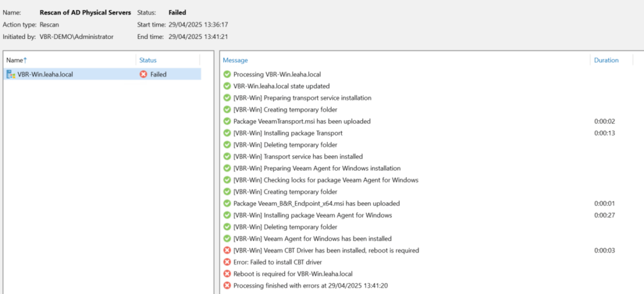Screen dimensions: 644x294
Task: Click the red icon for 'Processing finished with errors'
Action: pos(226,285)
